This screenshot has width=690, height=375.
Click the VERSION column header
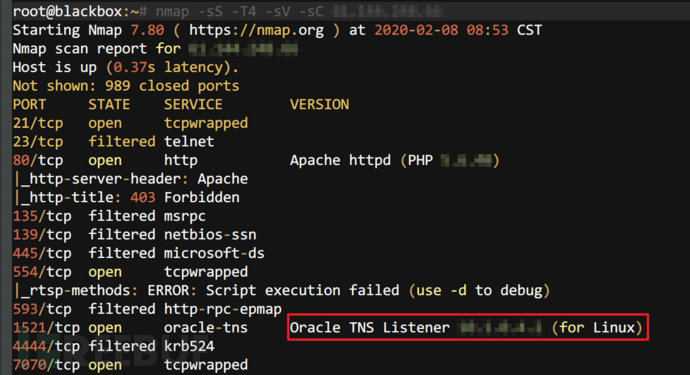click(319, 104)
